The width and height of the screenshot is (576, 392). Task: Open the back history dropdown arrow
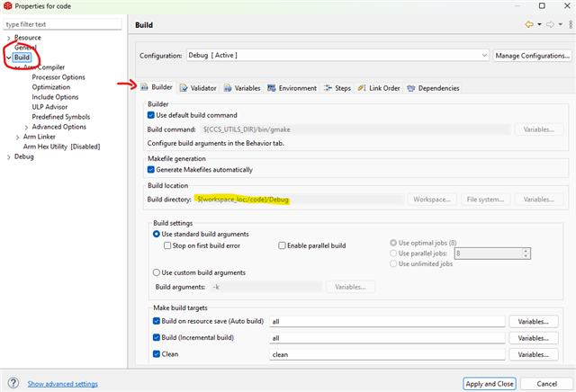pos(539,24)
